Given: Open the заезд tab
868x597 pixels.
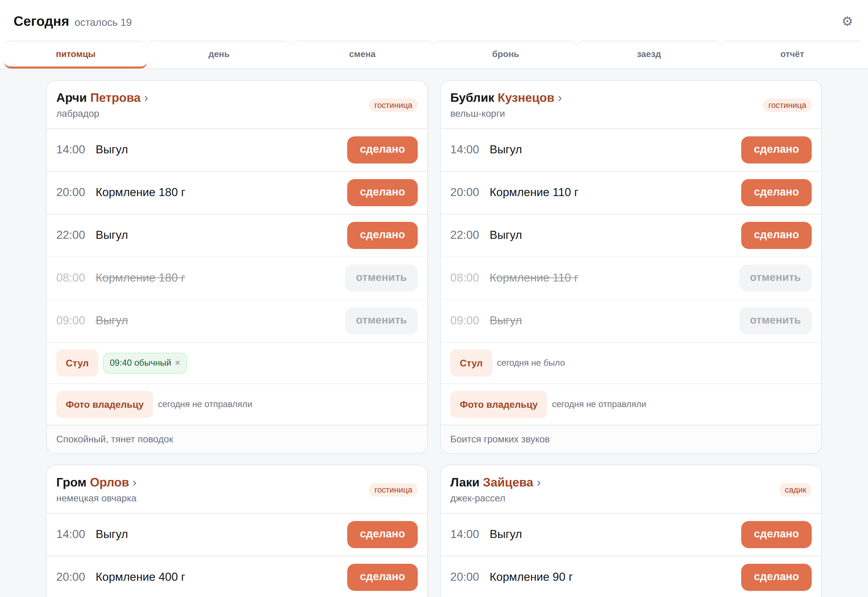Looking at the screenshot, I should click(649, 54).
